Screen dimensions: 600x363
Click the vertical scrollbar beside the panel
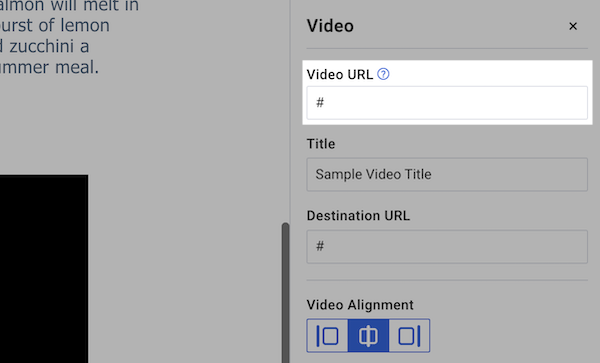pos(285,293)
